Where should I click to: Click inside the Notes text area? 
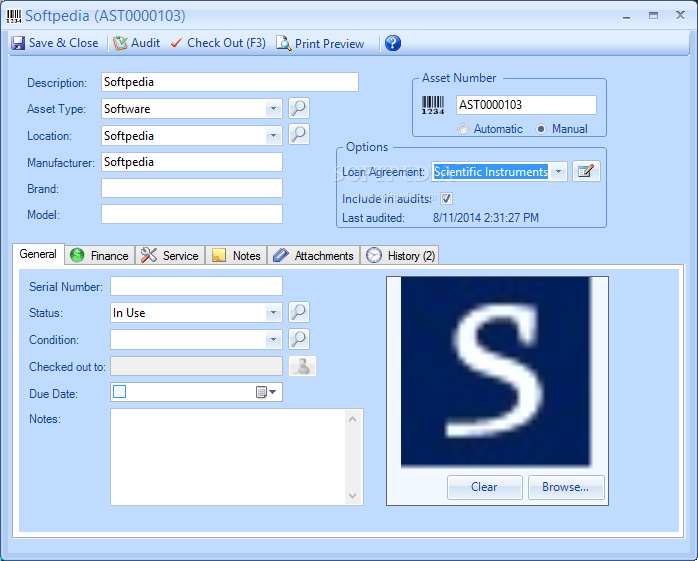228,457
